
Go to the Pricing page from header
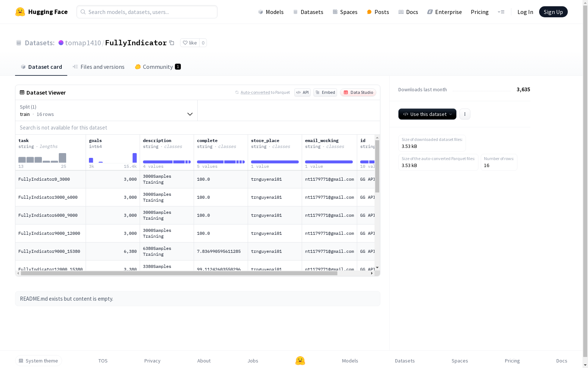point(480,12)
